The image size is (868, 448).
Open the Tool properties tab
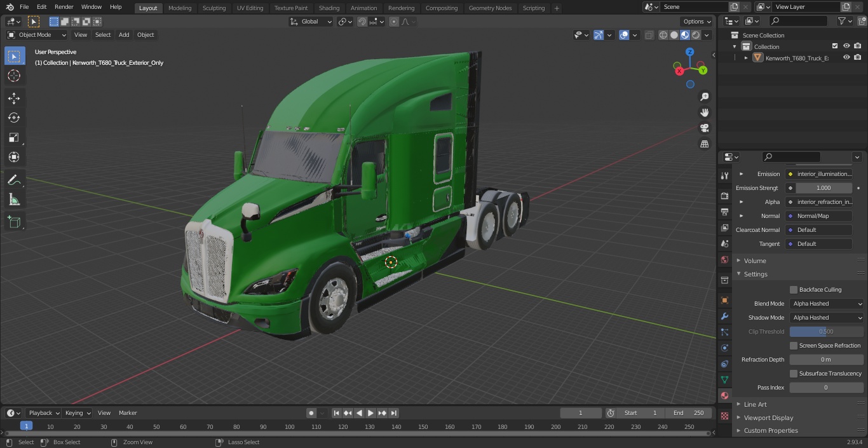click(724, 176)
